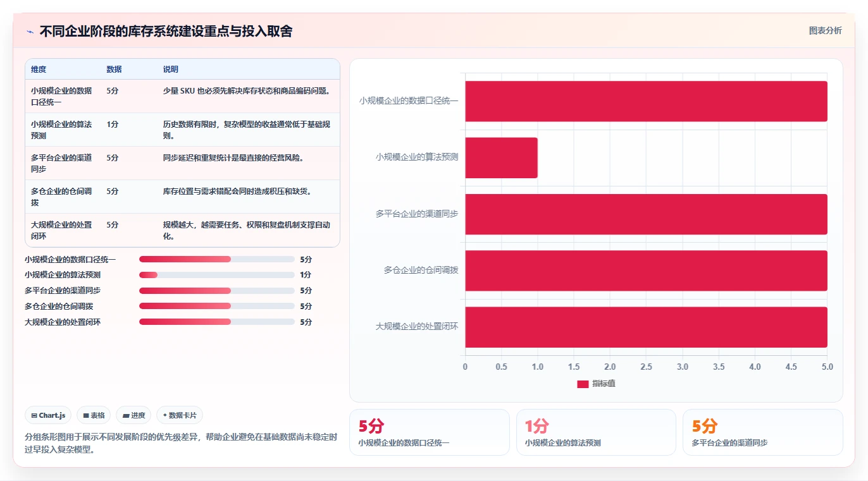Click the chart bar for 多平台企业的渠道同步

(x=646, y=214)
